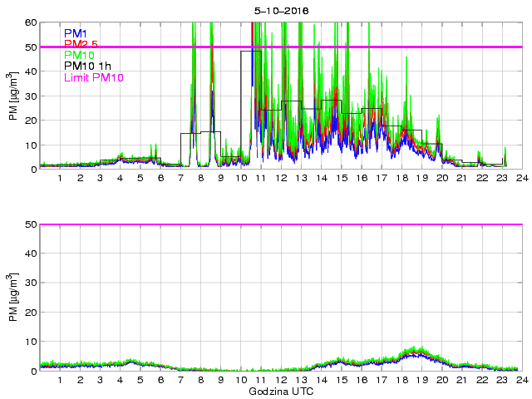
Task: Click the green PM10 legend entry
Action: pyautogui.click(x=79, y=55)
